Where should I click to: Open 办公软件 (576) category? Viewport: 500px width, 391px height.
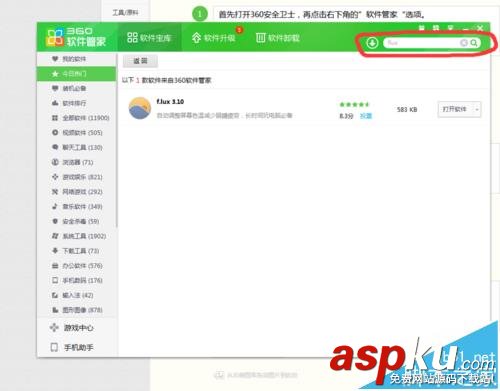pos(76,266)
